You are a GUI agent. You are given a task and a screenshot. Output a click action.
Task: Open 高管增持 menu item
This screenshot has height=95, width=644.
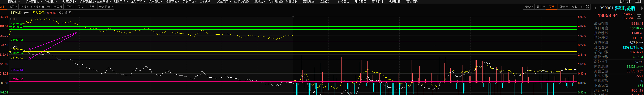412,2
